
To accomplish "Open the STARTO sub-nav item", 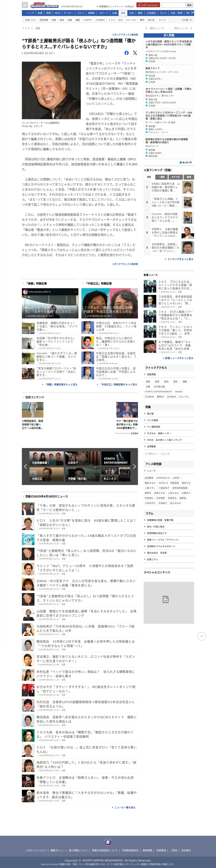I will pos(87,20).
